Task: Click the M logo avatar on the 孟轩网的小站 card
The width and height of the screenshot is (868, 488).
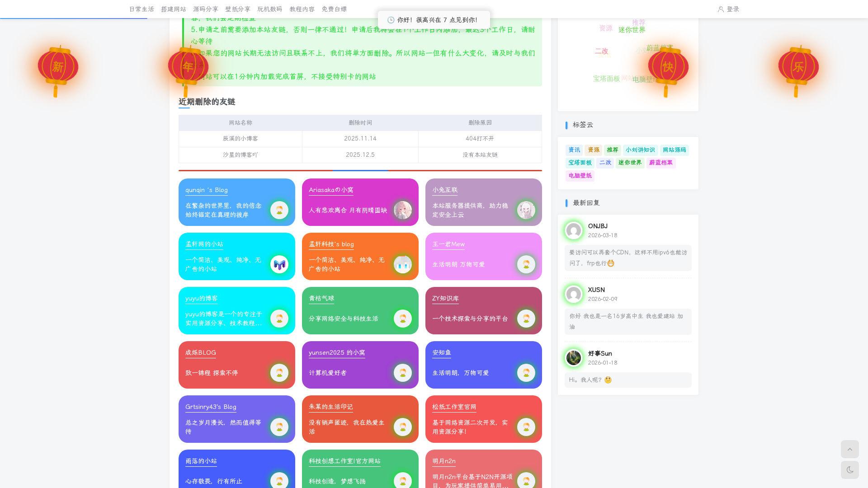Action: click(x=279, y=264)
